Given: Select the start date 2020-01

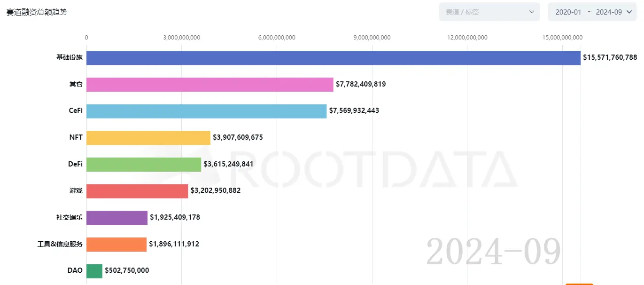Looking at the screenshot, I should click(568, 12).
